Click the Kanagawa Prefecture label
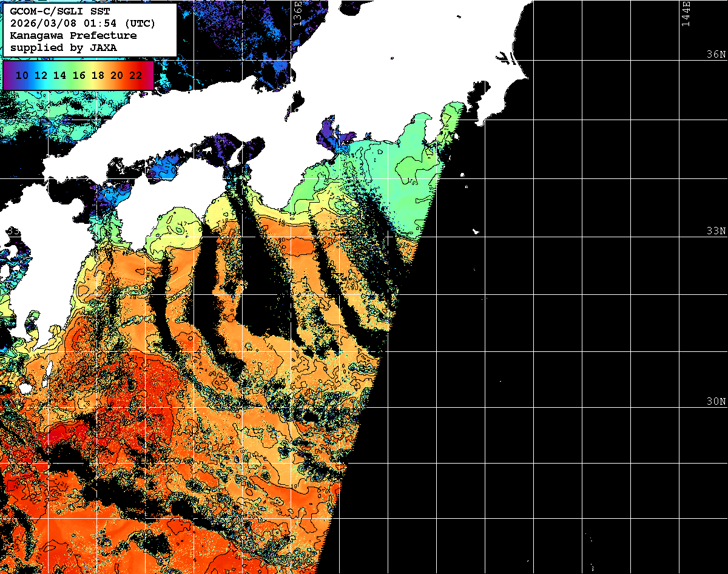 pos(73,35)
